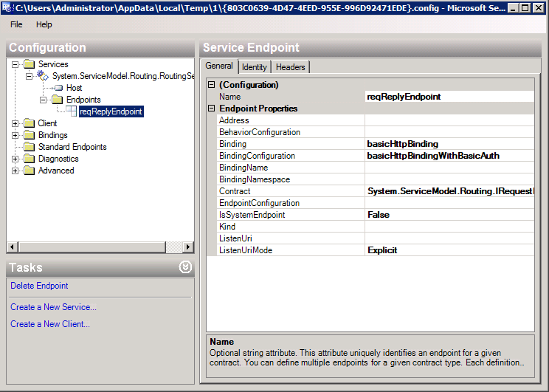The height and width of the screenshot is (392, 549).
Task: Open the File menu
Action: click(x=16, y=24)
